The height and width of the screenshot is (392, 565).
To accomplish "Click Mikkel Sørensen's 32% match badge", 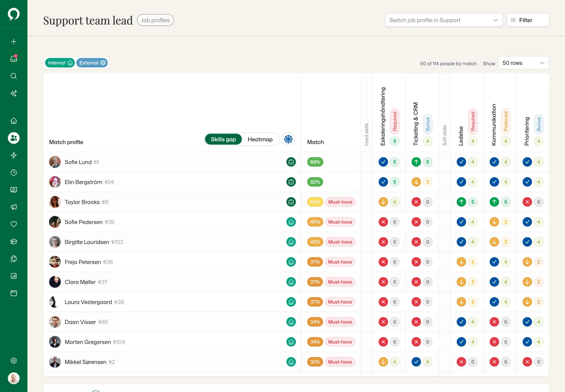I will [x=315, y=362].
